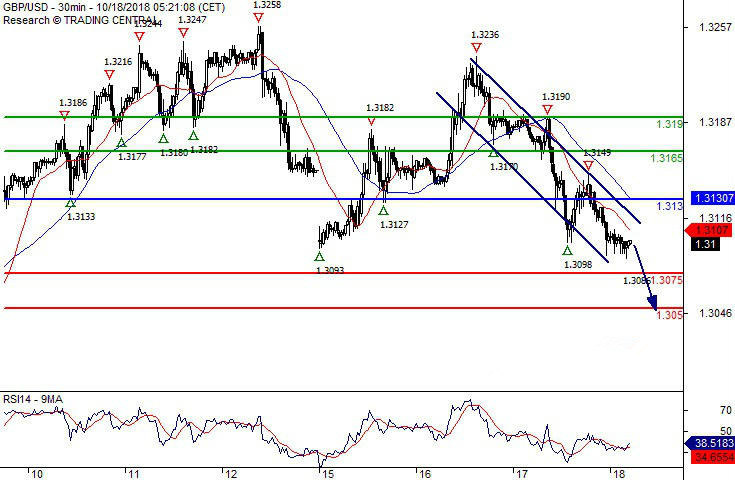Screen dimensions: 735x480
Task: Click the RSI axis value 70
Action: [726, 410]
